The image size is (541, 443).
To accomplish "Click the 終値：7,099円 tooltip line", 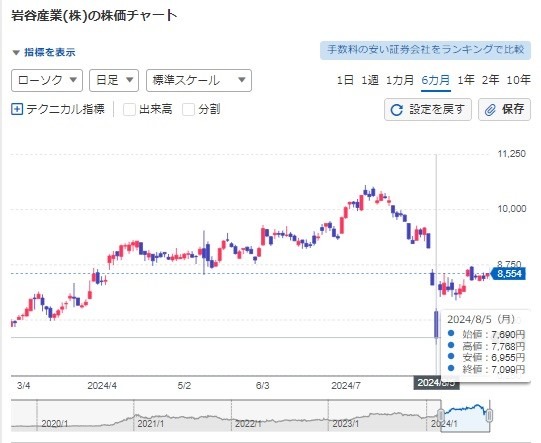I will (x=486, y=369).
